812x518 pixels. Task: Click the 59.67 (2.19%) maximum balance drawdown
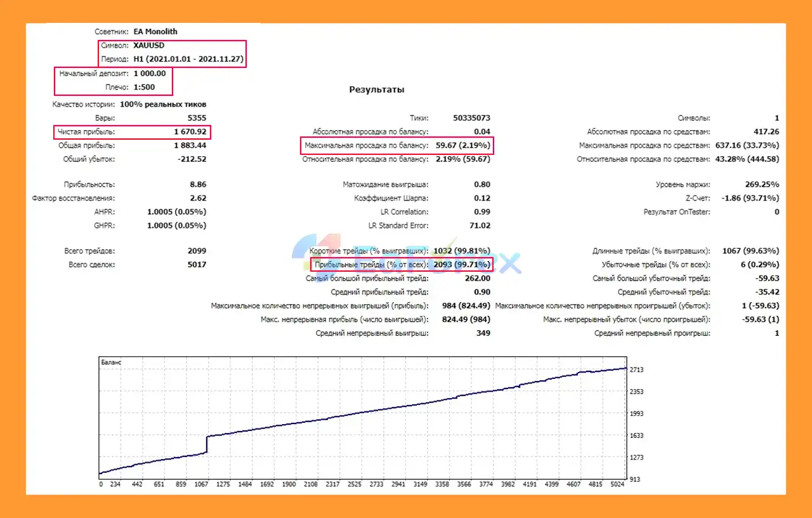[x=462, y=146]
